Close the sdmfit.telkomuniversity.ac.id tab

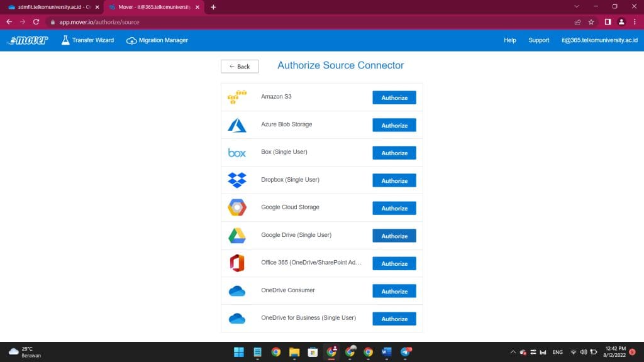[x=97, y=7]
